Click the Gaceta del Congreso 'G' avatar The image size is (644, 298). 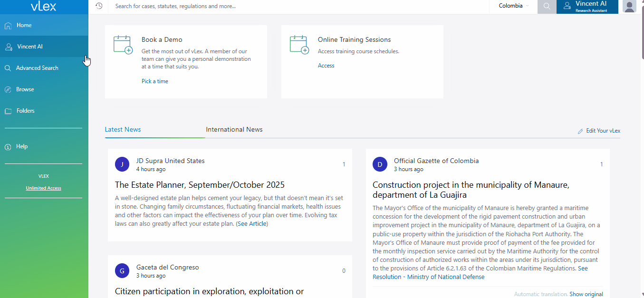pyautogui.click(x=122, y=271)
